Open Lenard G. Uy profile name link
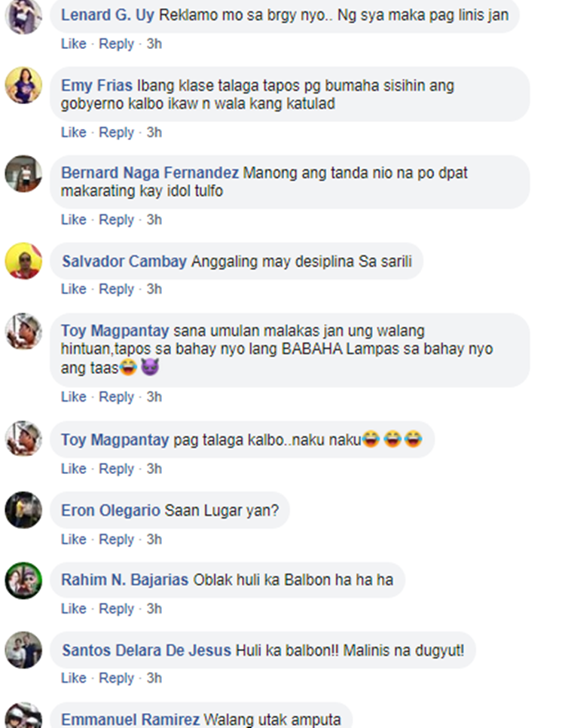This screenshot has width=565, height=728. click(x=107, y=15)
